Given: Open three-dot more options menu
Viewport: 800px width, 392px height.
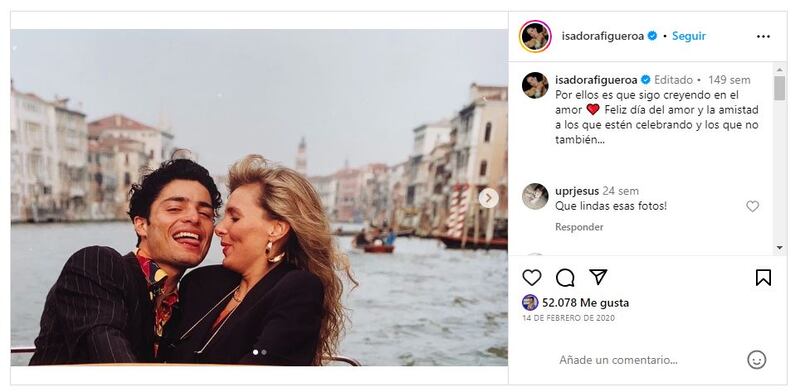Looking at the screenshot, I should [x=763, y=36].
